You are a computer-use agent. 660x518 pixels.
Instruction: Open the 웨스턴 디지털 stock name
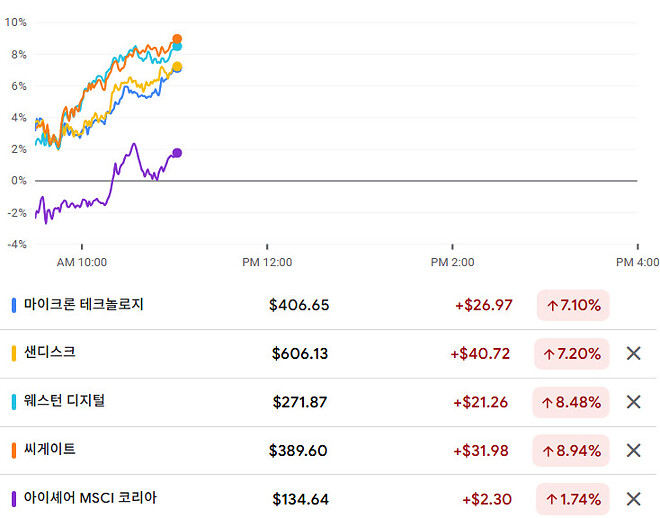point(64,401)
